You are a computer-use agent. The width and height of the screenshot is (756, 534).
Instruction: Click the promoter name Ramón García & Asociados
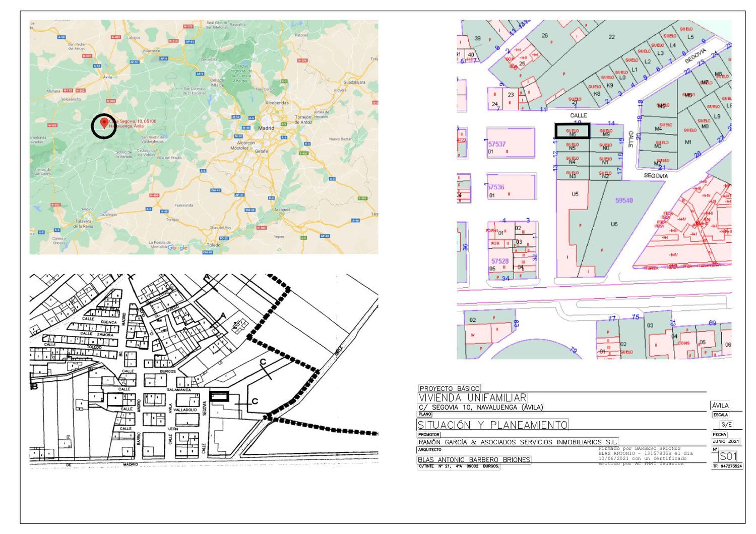point(518,442)
